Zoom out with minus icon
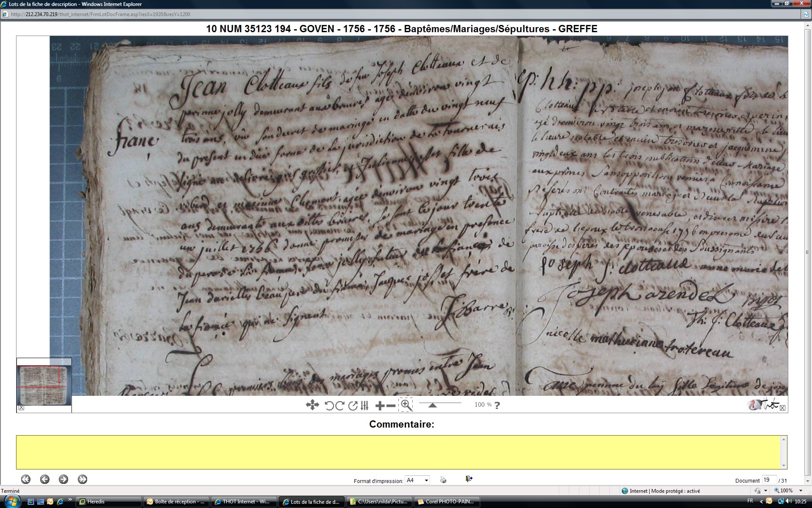 point(391,406)
